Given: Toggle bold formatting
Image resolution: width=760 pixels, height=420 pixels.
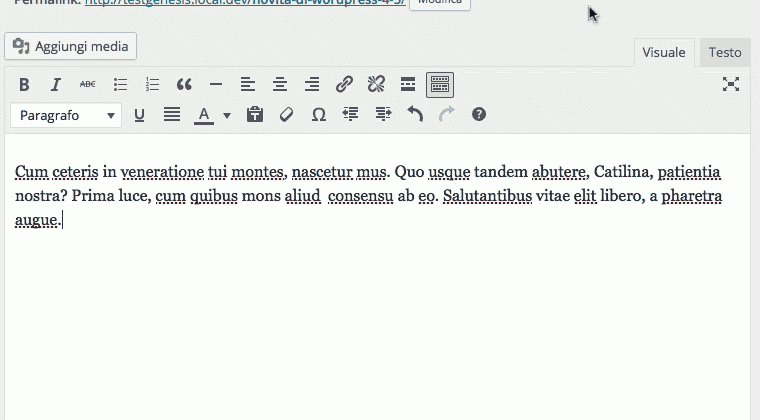Looking at the screenshot, I should pos(24,84).
